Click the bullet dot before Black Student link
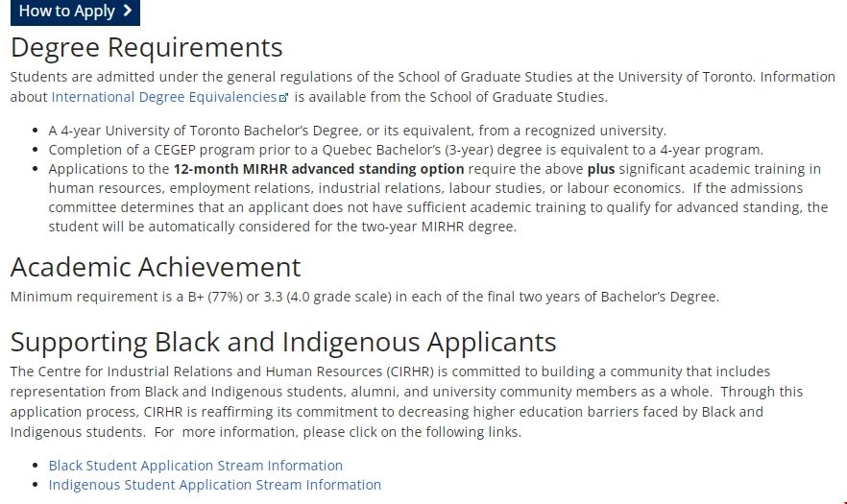This screenshot has width=847, height=504. [x=36, y=467]
